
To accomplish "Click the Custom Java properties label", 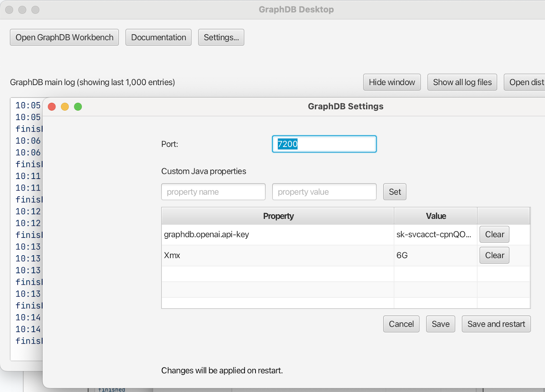I will tap(204, 171).
